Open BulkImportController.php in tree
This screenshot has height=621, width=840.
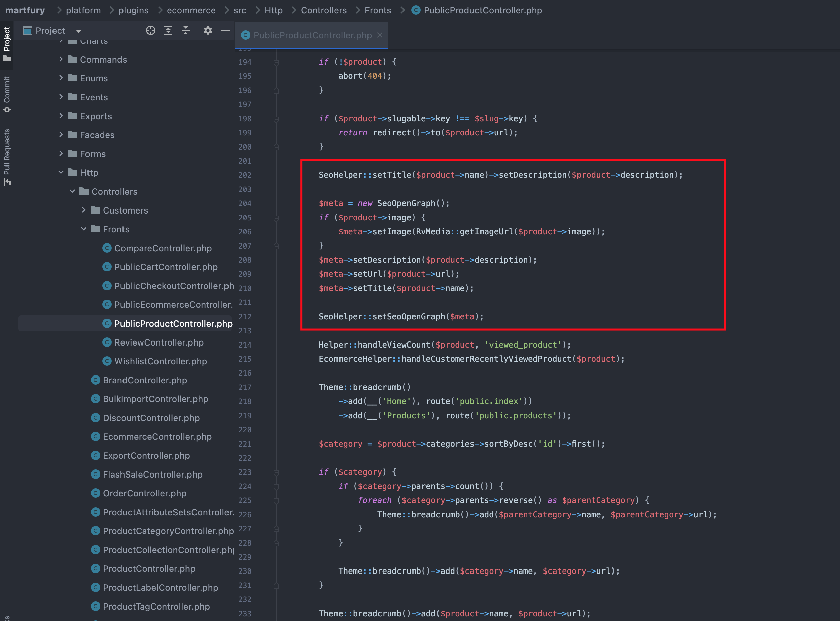point(149,399)
